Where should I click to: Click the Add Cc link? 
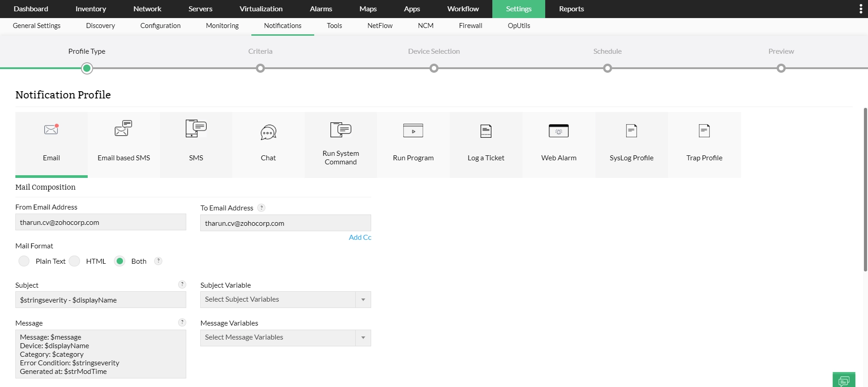(360, 238)
